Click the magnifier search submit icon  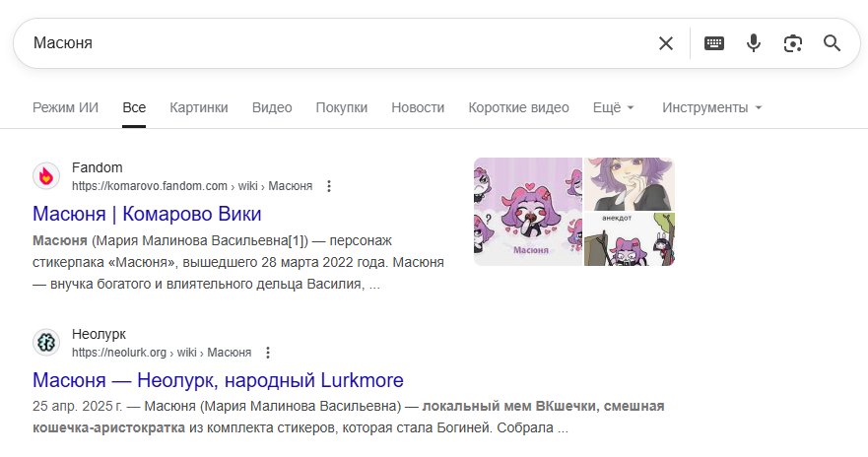(x=833, y=43)
